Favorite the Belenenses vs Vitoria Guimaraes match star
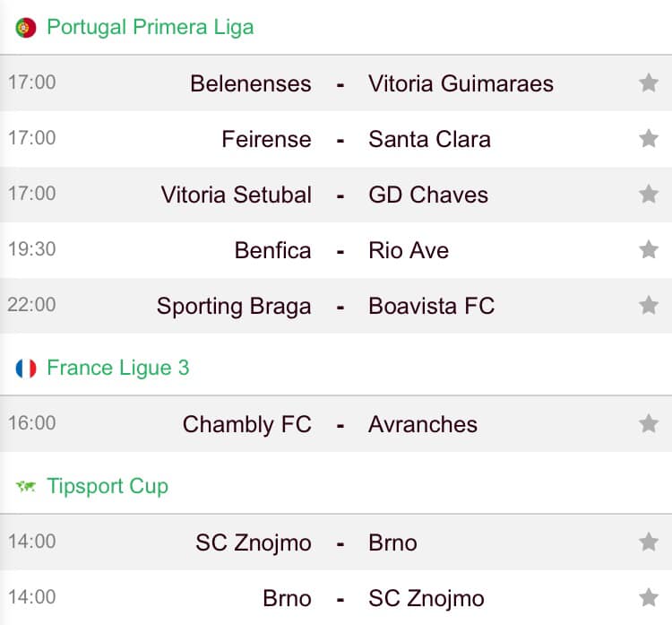This screenshot has height=625, width=672. pyautogui.click(x=649, y=82)
